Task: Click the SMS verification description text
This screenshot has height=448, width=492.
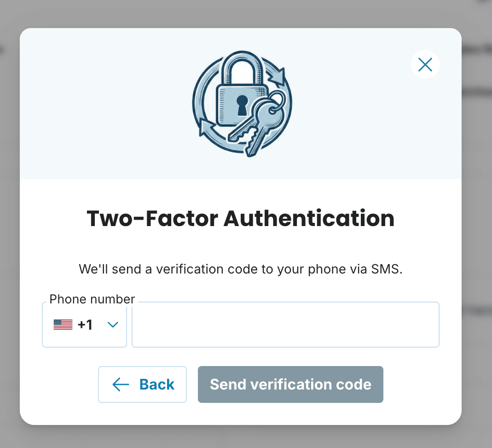Action: [240, 269]
